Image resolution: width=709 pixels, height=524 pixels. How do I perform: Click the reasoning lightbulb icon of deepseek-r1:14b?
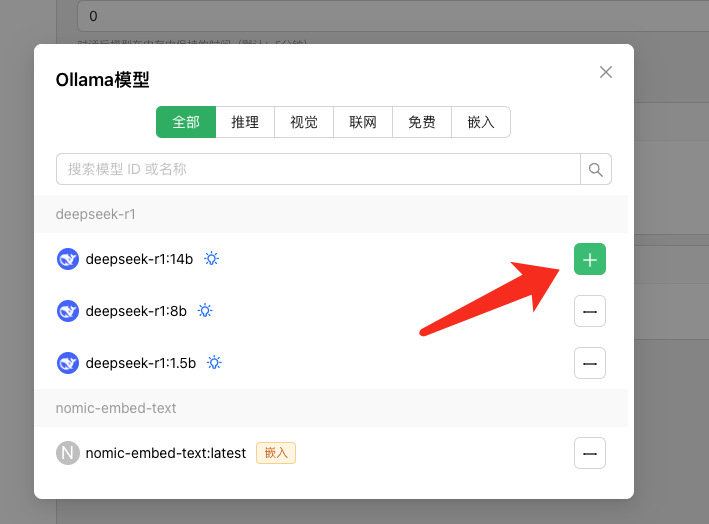tap(211, 259)
